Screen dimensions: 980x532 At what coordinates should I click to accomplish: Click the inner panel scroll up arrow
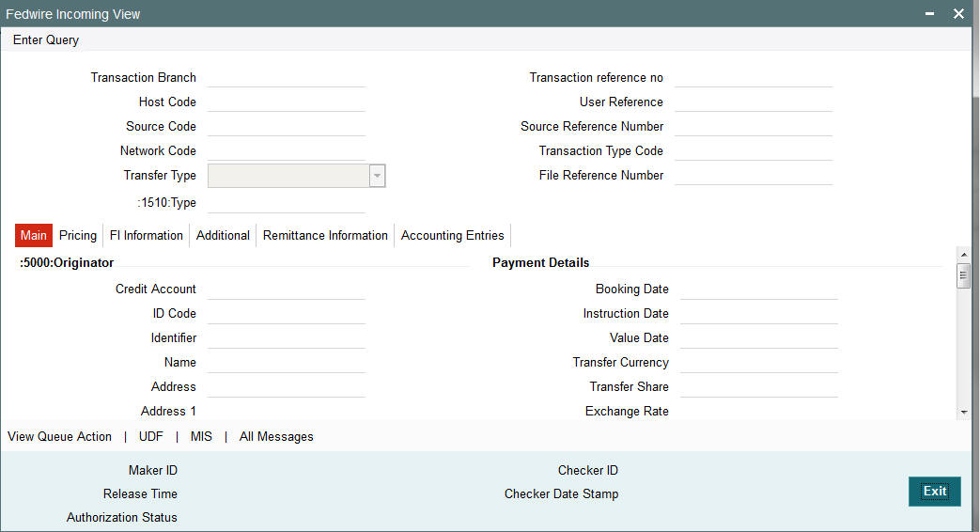coord(964,255)
